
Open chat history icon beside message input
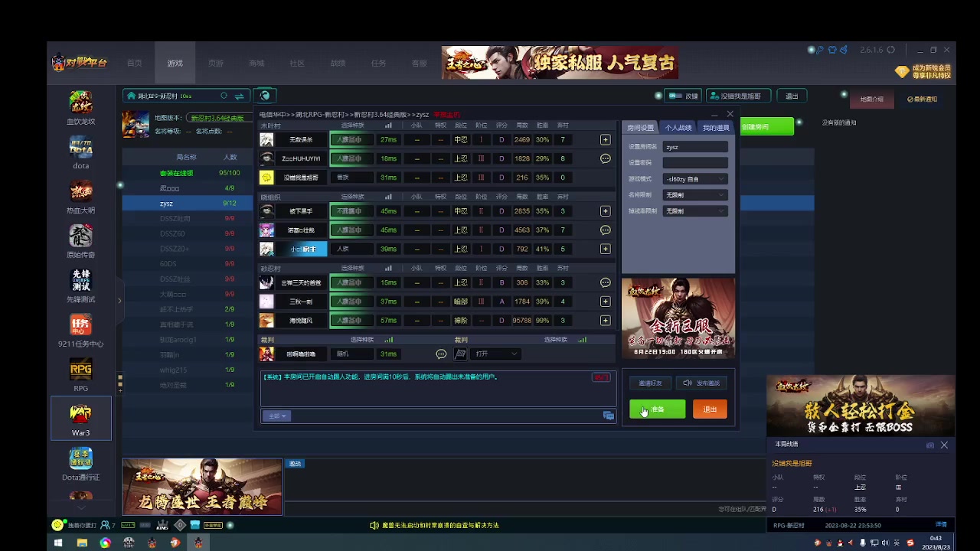pos(609,416)
